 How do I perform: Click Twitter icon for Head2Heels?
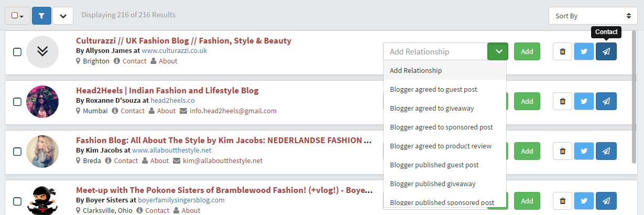[x=584, y=101]
